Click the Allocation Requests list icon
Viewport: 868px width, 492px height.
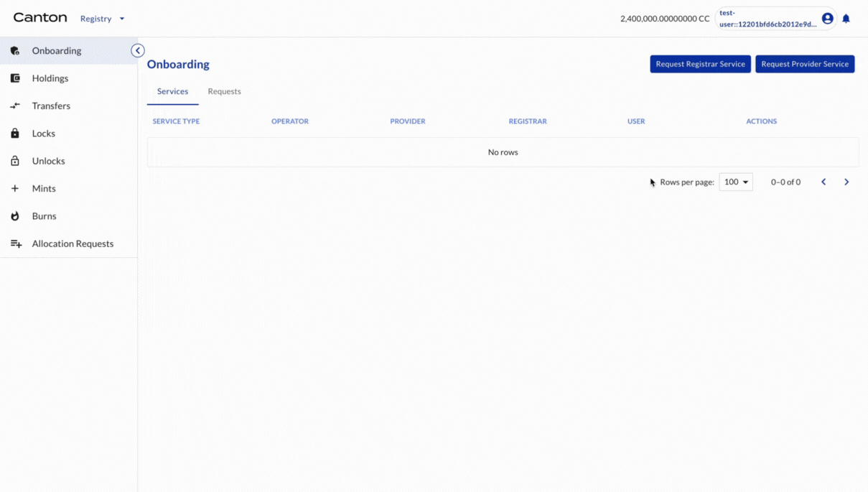15,243
